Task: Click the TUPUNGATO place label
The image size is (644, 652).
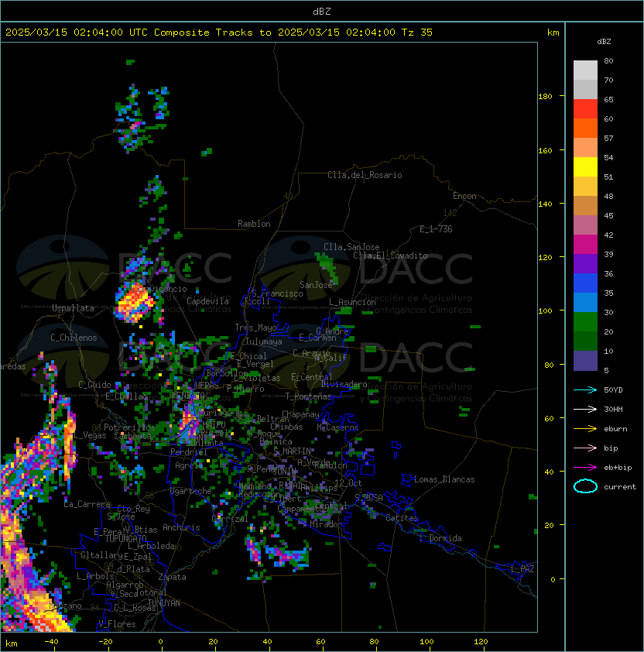Action: (125, 539)
